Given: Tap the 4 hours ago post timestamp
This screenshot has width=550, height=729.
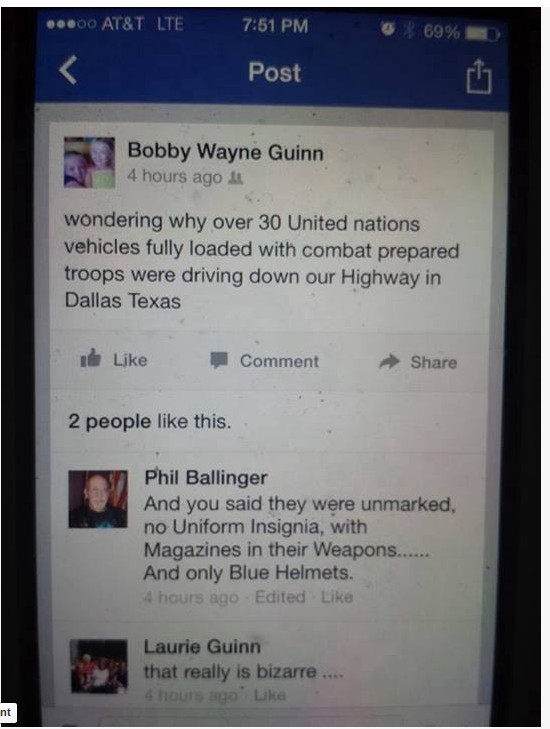Looking at the screenshot, I should (x=175, y=177).
